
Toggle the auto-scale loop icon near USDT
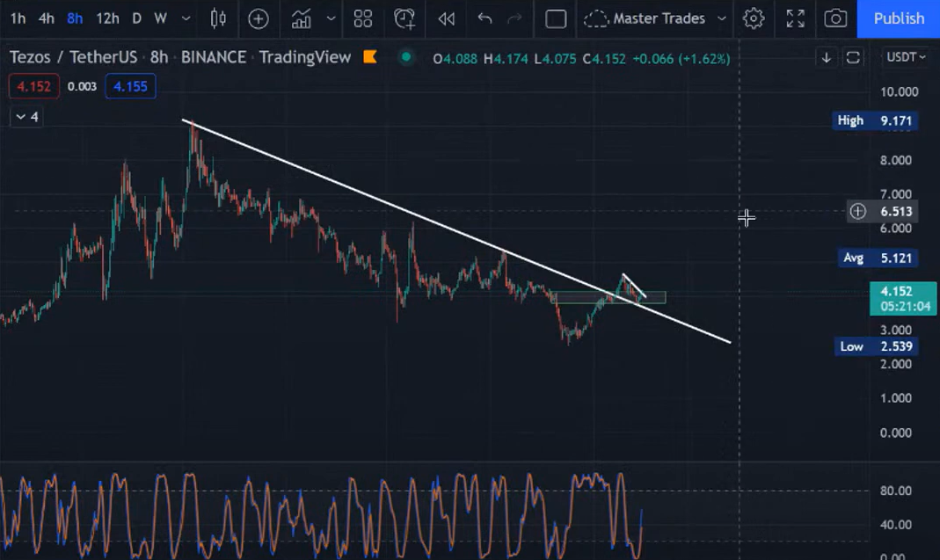853,57
